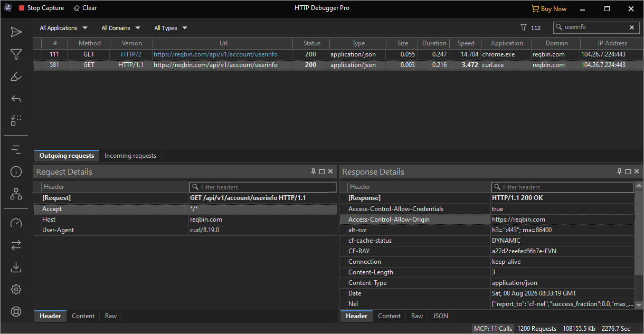Select the cf-cache-status DYNAMIC row
644x334 pixels.
[x=487, y=241]
